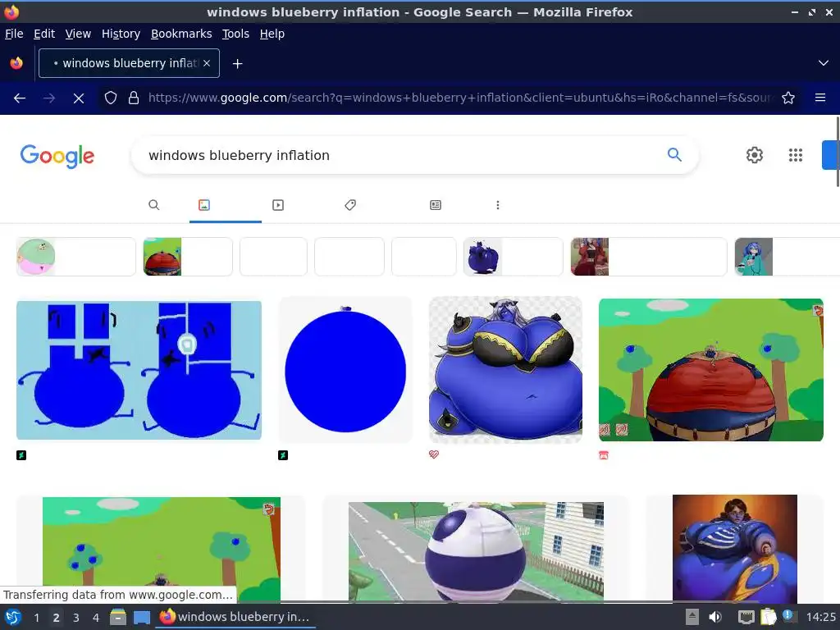Click source favicon under blue circle image
This screenshot has height=630, width=840.
tap(283, 455)
